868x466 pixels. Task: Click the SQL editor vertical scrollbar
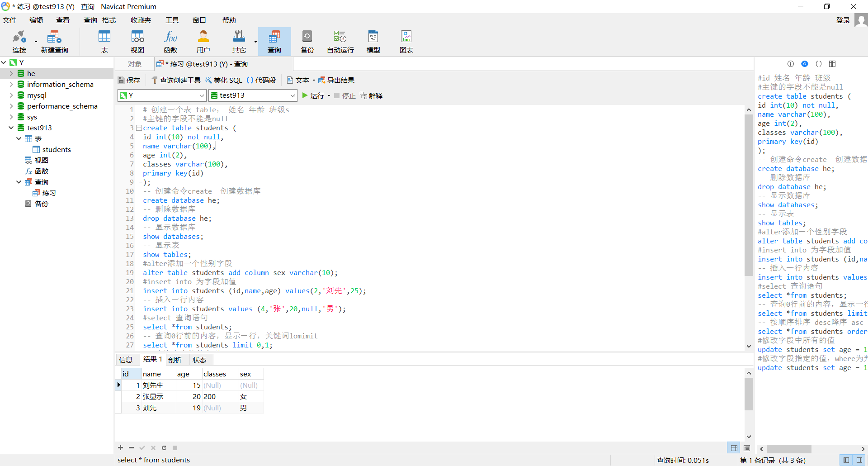tap(749, 195)
